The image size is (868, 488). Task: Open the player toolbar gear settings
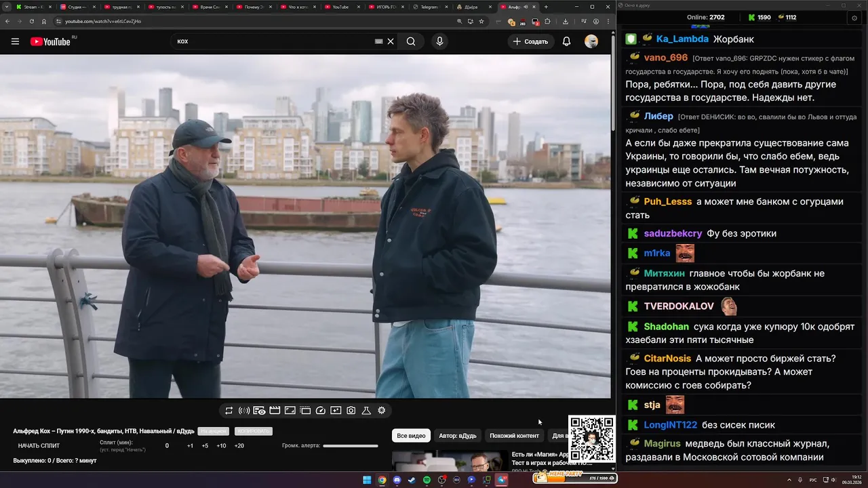pyautogui.click(x=382, y=410)
